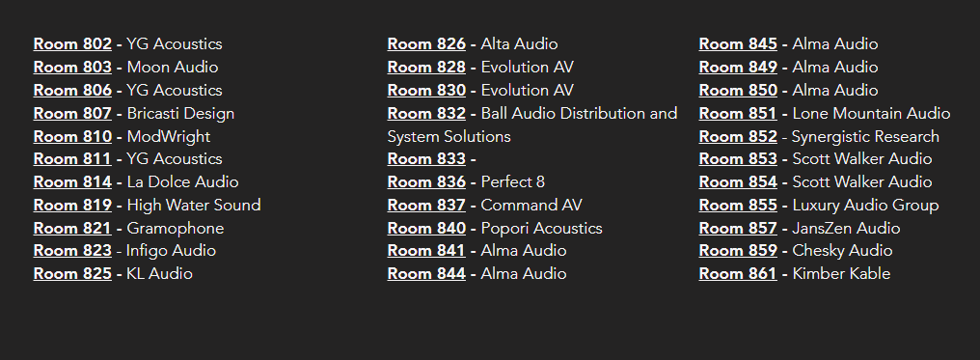Open the Room 825 KL Audio link
Screen dimensions: 980x360
pyautogui.click(x=72, y=274)
